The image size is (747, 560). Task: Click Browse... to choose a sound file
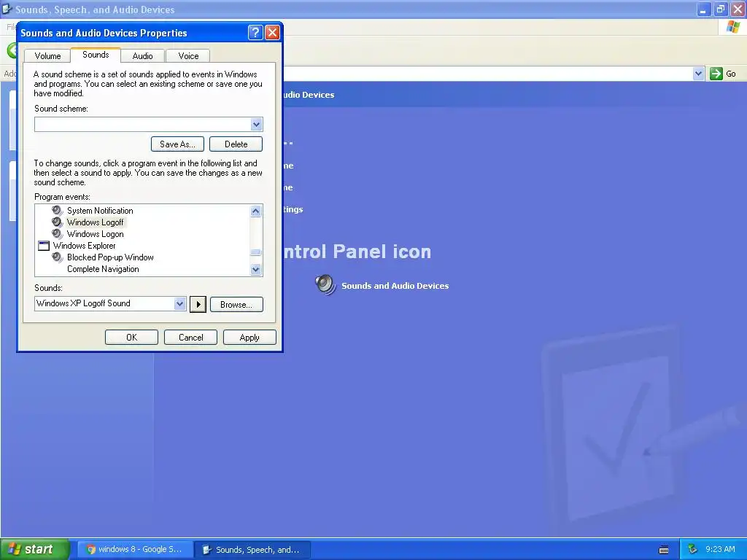[236, 305]
